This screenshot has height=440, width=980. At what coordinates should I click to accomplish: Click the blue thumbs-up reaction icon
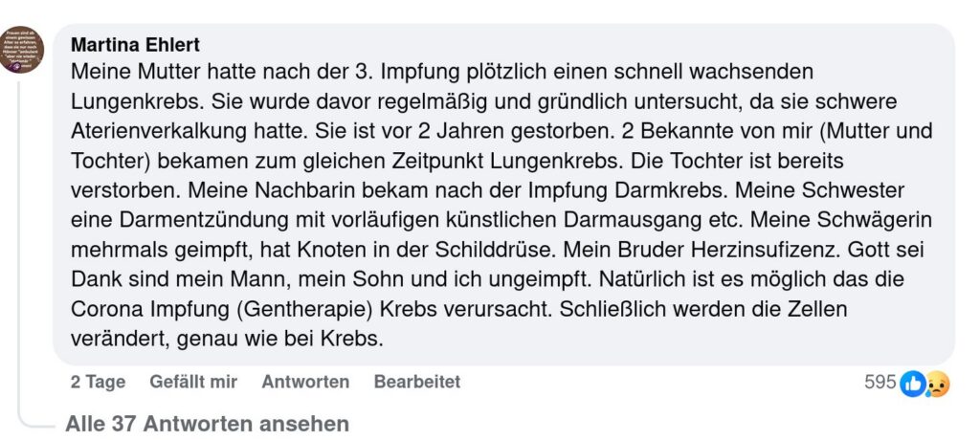(912, 384)
